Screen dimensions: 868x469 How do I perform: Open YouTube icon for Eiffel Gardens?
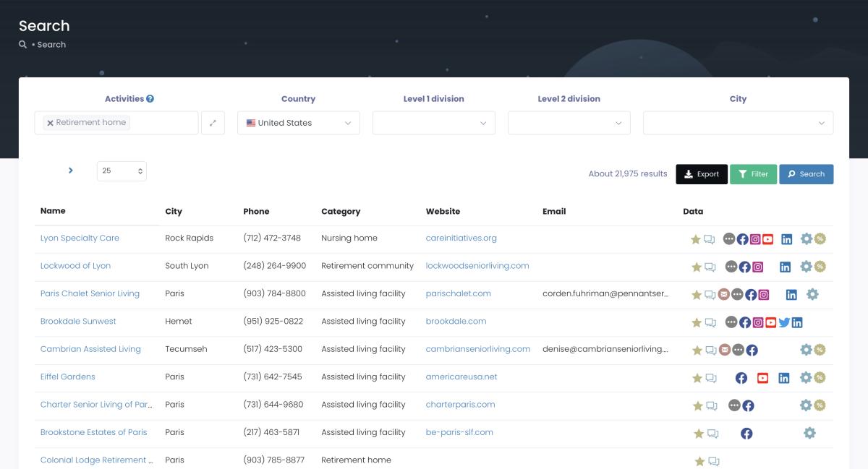click(762, 377)
